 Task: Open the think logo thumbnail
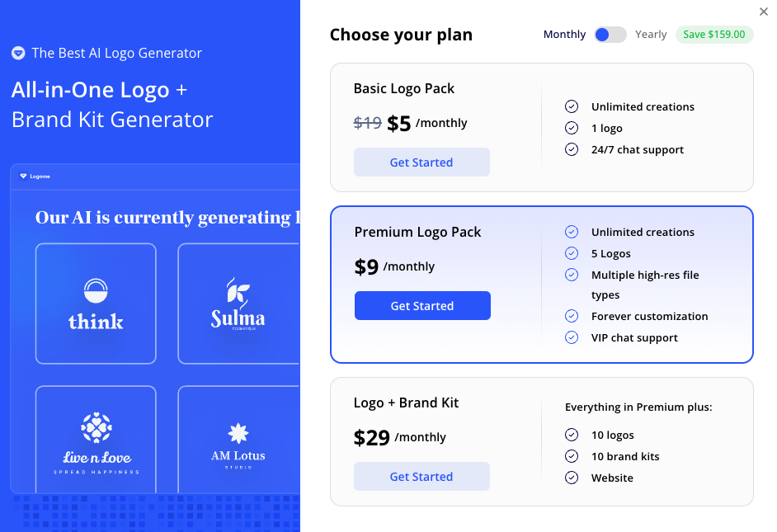(96, 304)
